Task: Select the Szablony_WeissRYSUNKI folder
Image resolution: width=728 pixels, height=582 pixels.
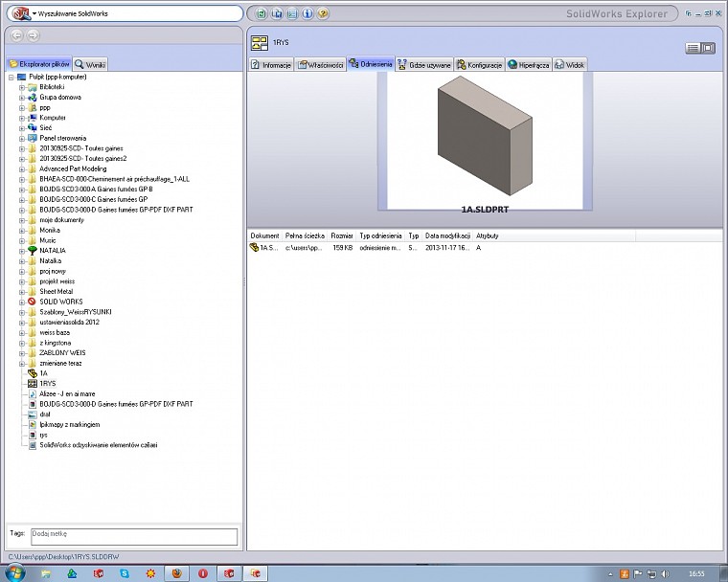Action: tap(76, 312)
